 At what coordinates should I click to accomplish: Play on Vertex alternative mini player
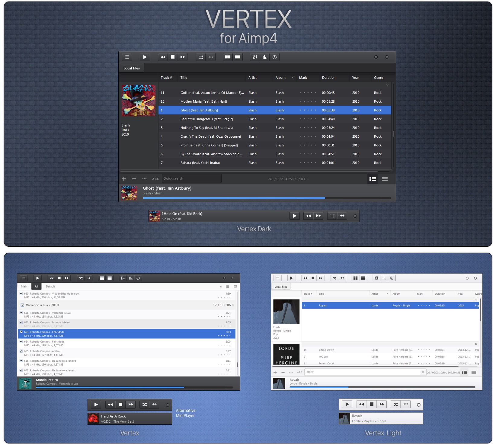point(96,405)
